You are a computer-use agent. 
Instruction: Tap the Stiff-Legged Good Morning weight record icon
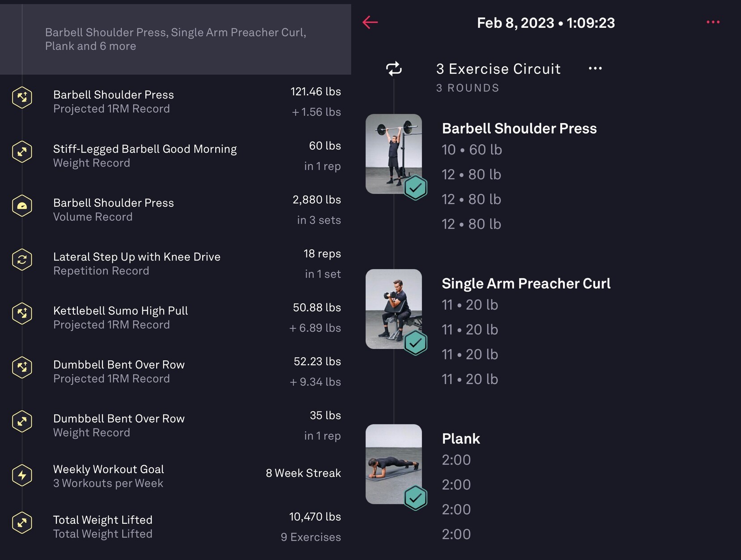click(x=22, y=152)
